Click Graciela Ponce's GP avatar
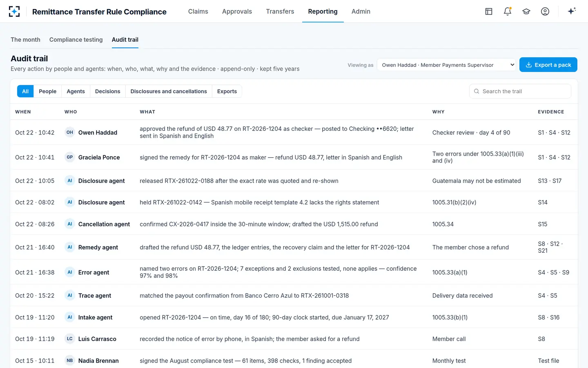The width and height of the screenshot is (588, 368). point(70,157)
